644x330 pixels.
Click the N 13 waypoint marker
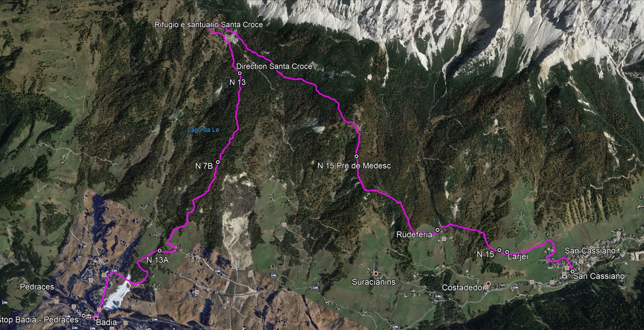(x=239, y=73)
